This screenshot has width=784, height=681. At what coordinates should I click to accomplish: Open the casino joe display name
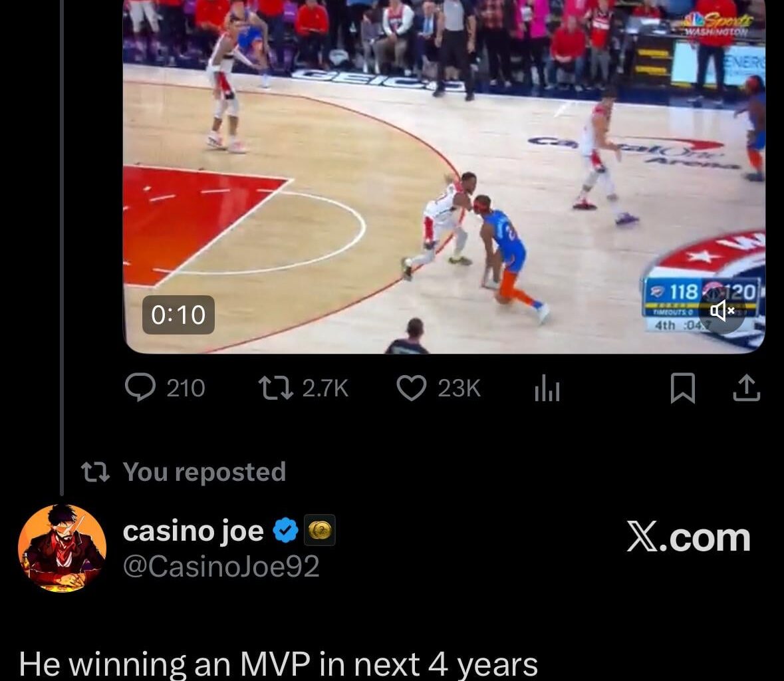click(x=193, y=531)
